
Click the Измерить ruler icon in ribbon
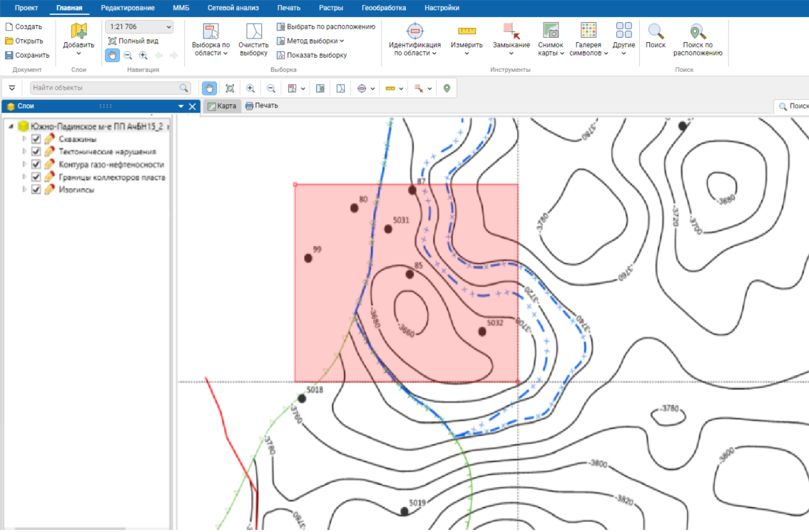point(467,31)
